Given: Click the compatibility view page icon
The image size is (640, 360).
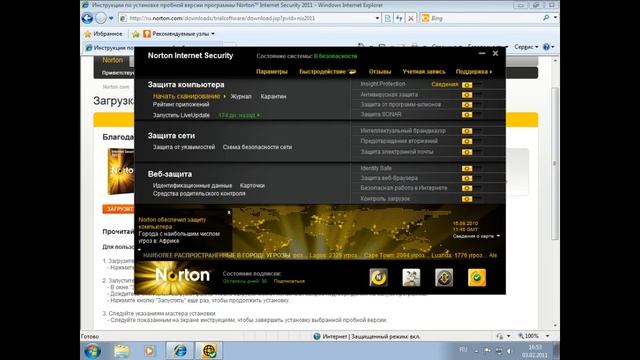Looking at the screenshot, I should 388,18.
